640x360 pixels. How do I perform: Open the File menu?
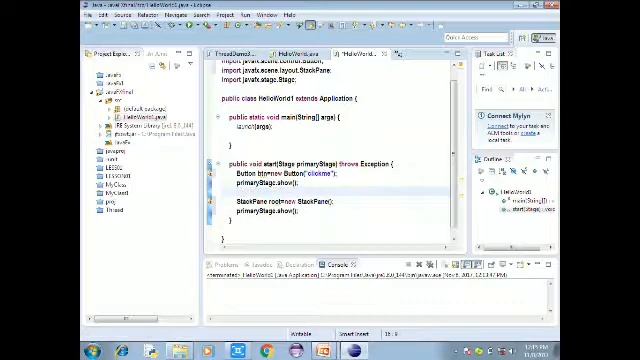pyautogui.click(x=88, y=15)
